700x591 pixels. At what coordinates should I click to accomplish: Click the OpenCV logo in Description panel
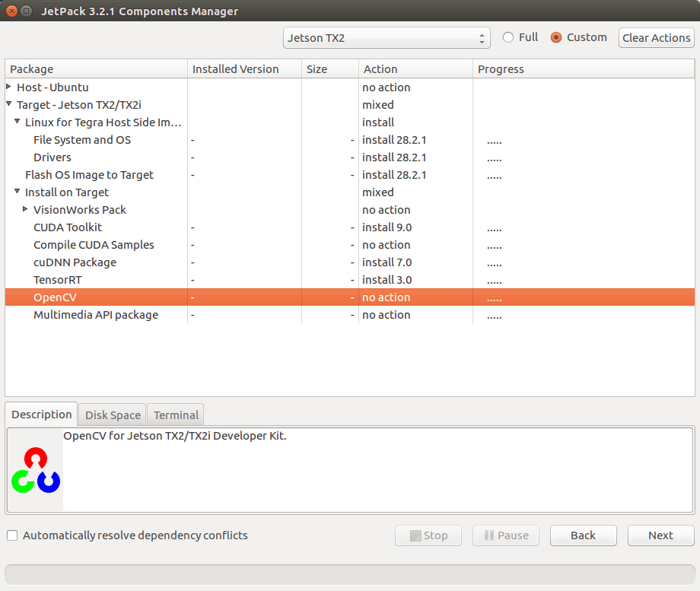coord(35,470)
